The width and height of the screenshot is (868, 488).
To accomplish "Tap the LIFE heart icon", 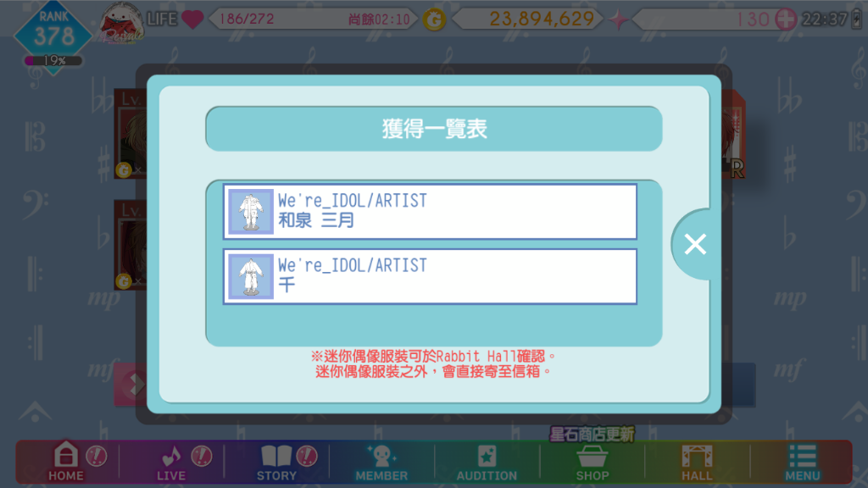I will pos(192,19).
